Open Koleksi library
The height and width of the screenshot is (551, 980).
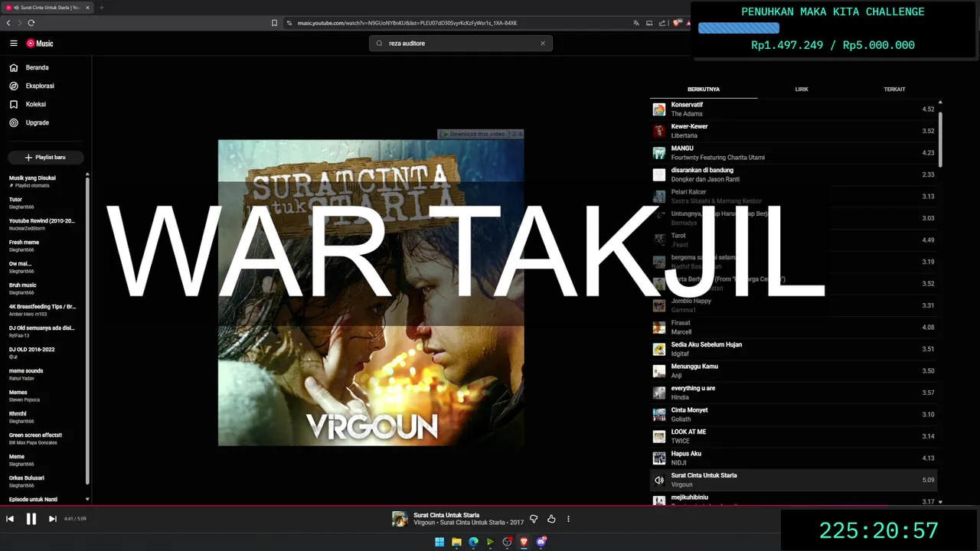[x=35, y=104]
